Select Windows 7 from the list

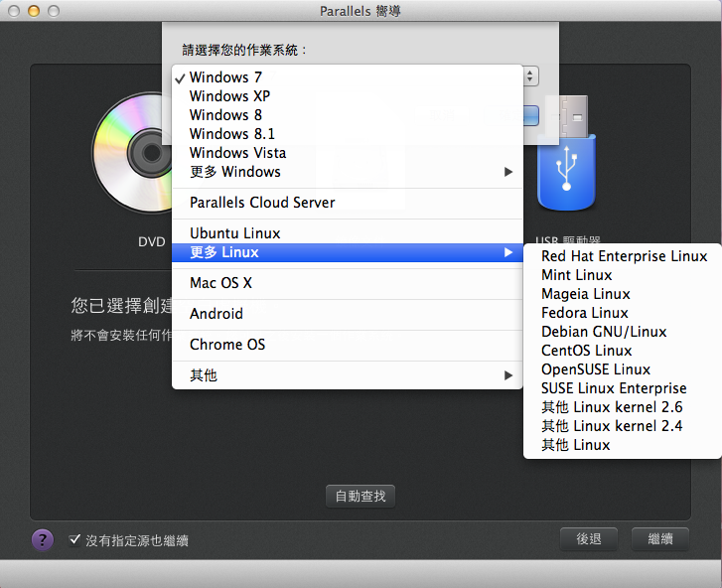348,76
